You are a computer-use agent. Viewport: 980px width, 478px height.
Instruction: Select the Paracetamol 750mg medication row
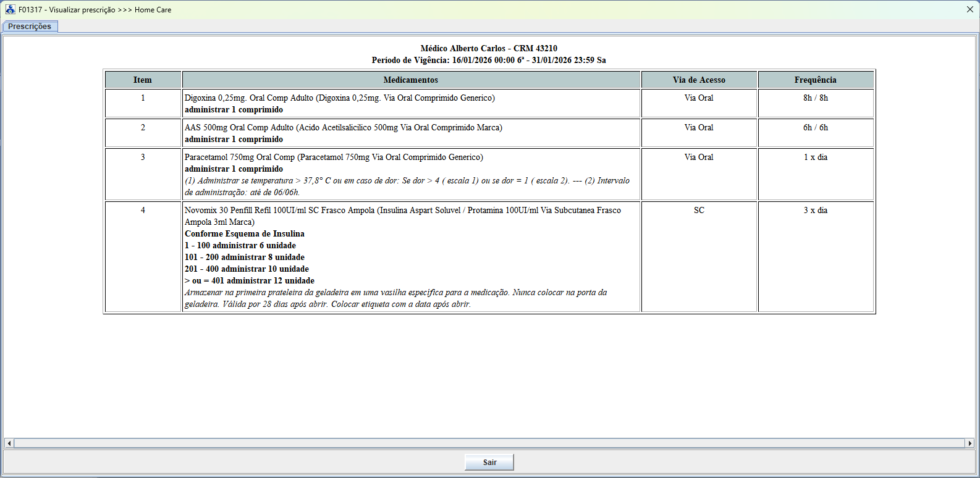334,157
